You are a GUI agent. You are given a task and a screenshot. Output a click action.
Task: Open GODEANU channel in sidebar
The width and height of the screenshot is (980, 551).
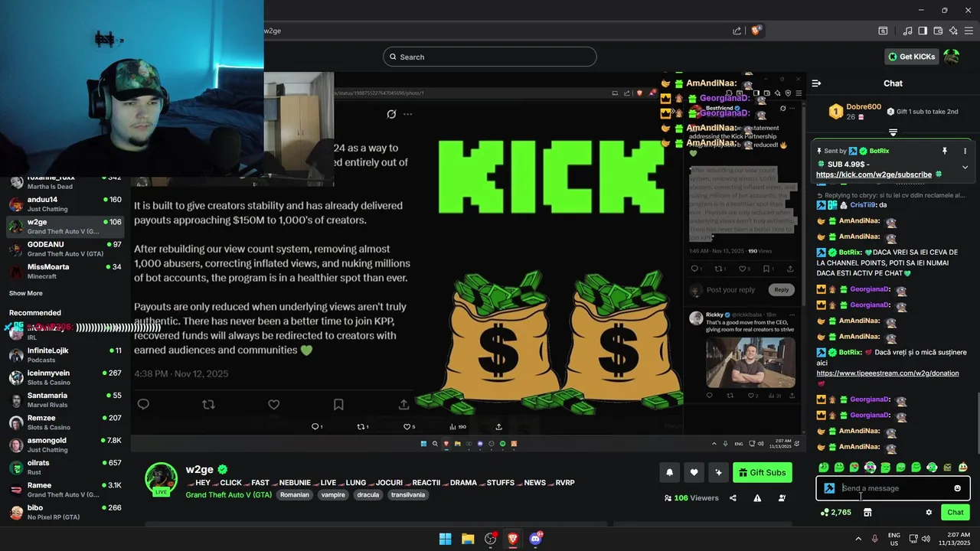point(65,249)
